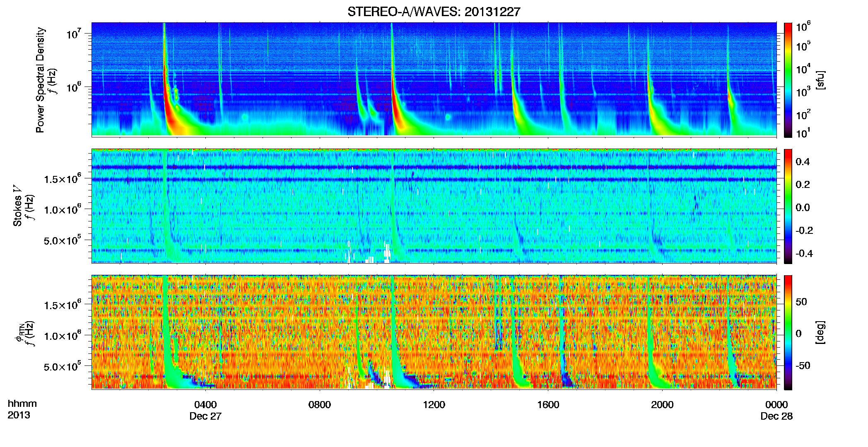Click inside the φ RTN direction panel
The height and width of the screenshot is (447, 868).
pos(434,332)
